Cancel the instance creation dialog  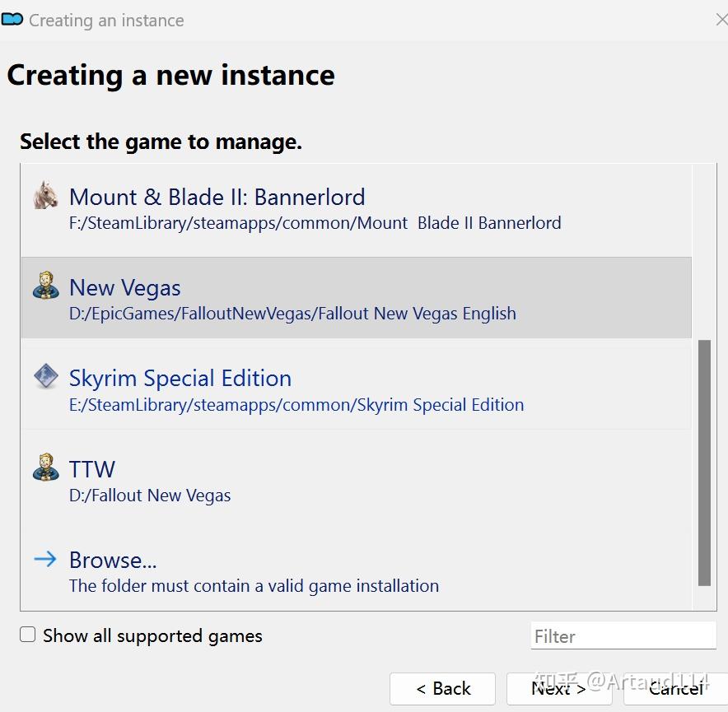point(675,689)
